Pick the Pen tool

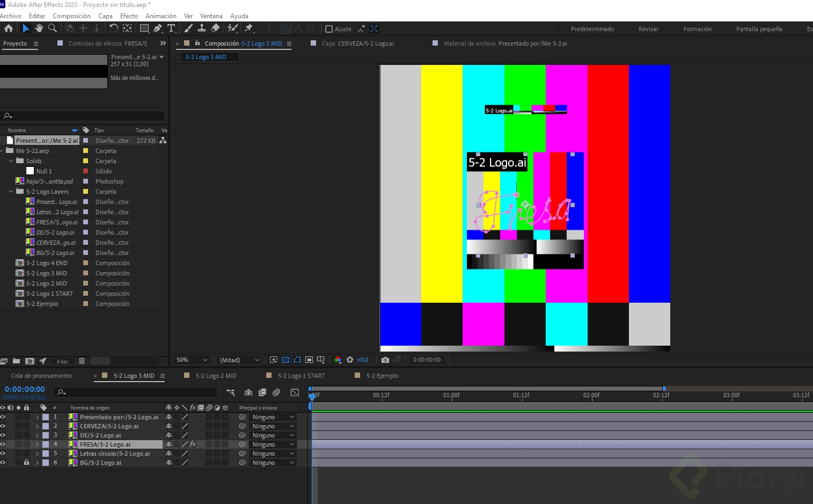click(x=158, y=28)
